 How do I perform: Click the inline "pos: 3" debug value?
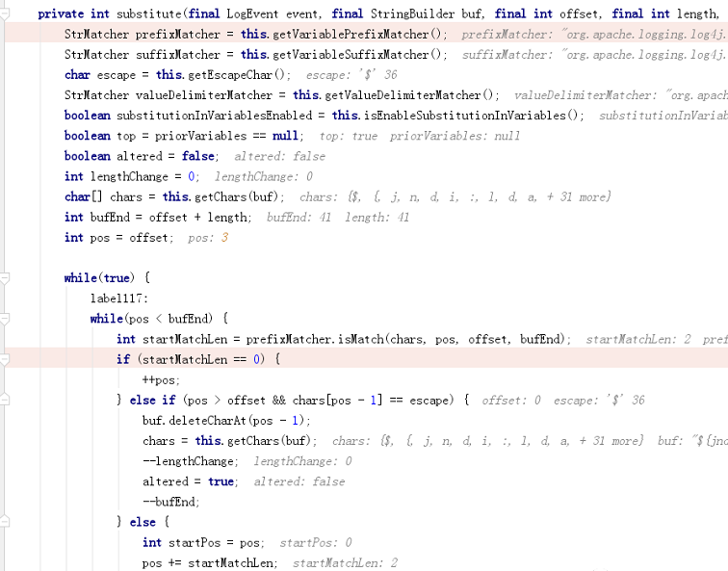tap(208, 238)
